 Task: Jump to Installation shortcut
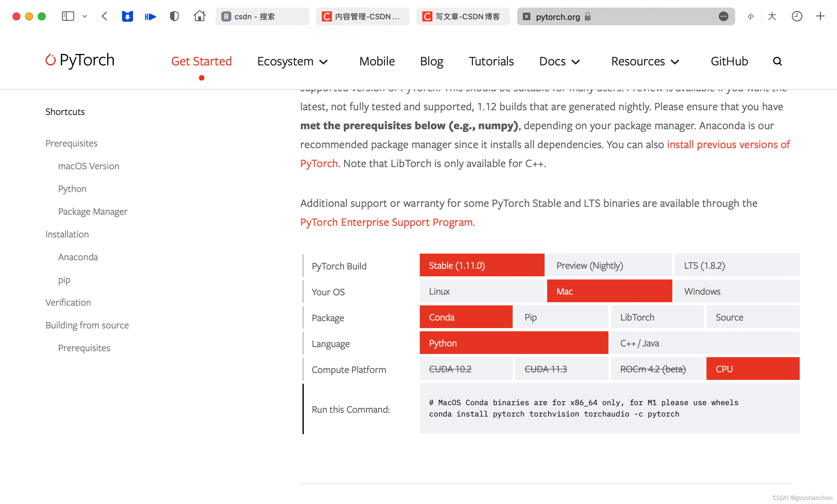[x=67, y=234]
